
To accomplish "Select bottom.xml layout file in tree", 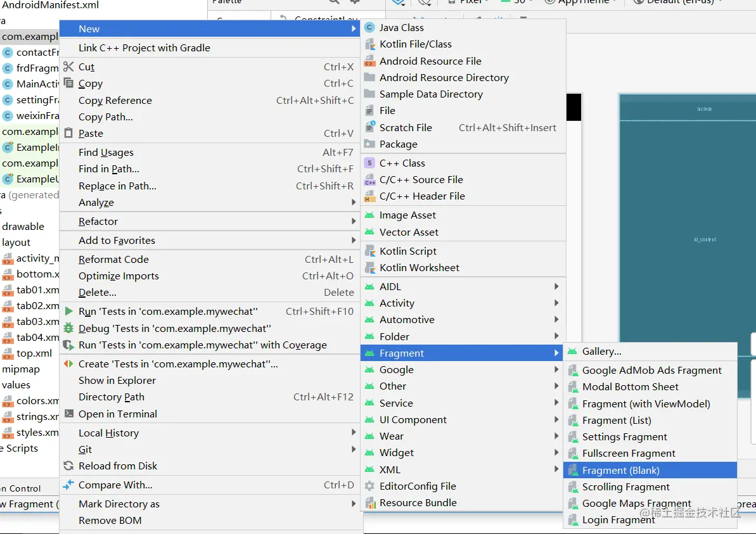I will 37,274.
